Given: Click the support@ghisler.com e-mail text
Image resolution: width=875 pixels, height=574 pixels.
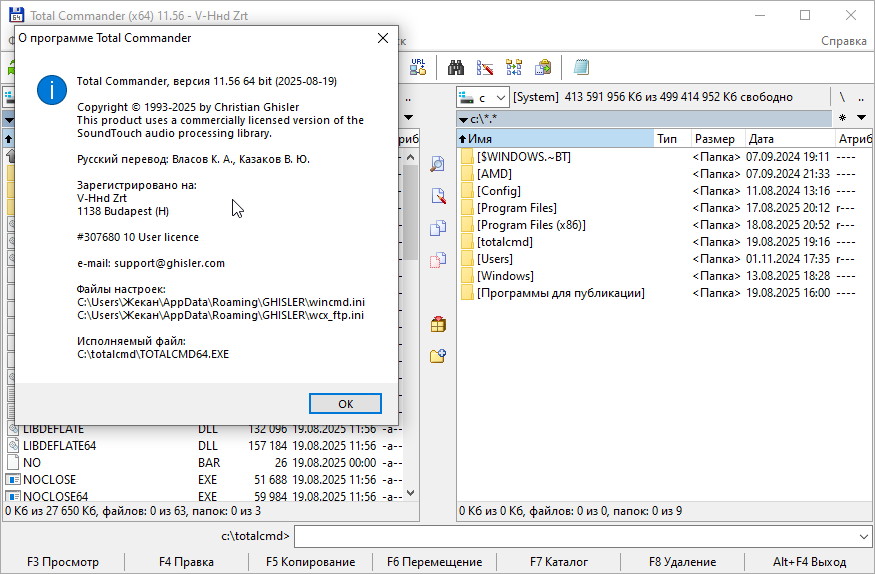Looking at the screenshot, I should click(x=169, y=263).
